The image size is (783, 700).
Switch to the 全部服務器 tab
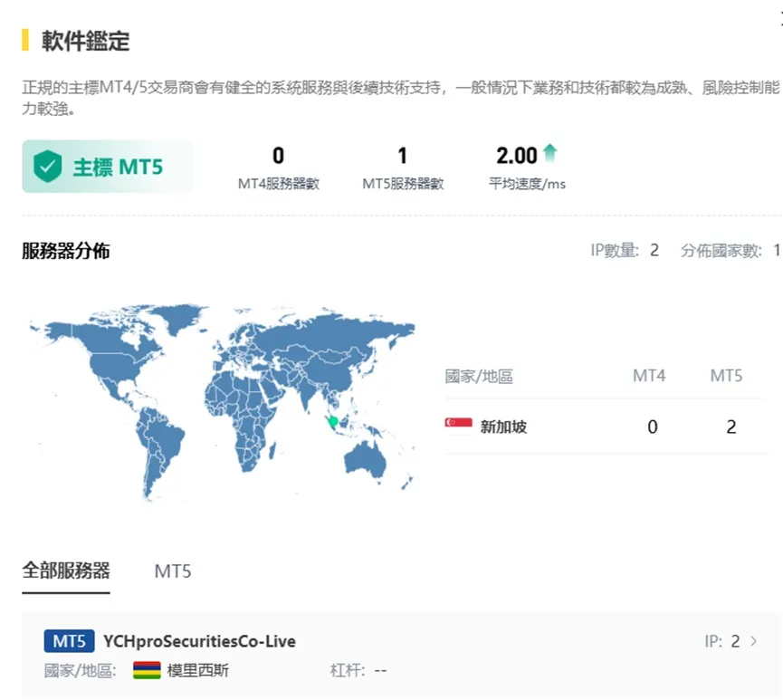click(x=66, y=571)
